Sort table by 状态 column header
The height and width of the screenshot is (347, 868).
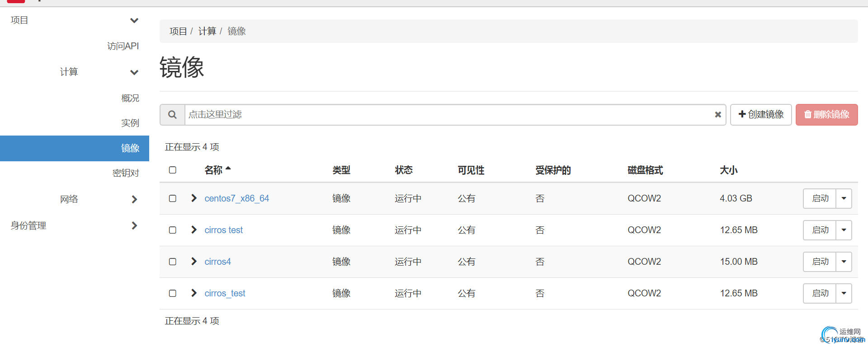[404, 170]
